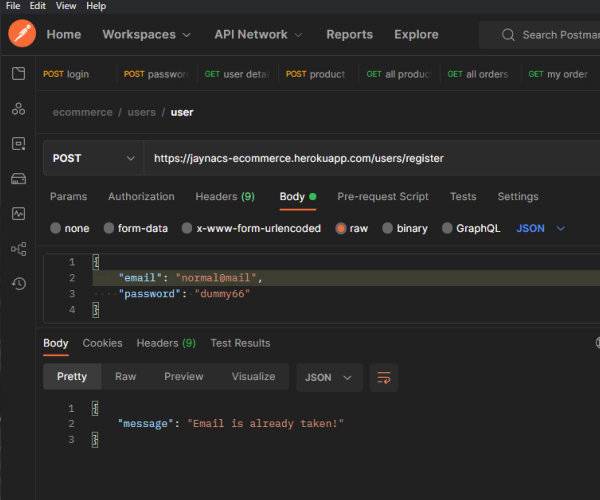Open History sidebar icon
Screen dimensions: 600x500
tap(18, 283)
